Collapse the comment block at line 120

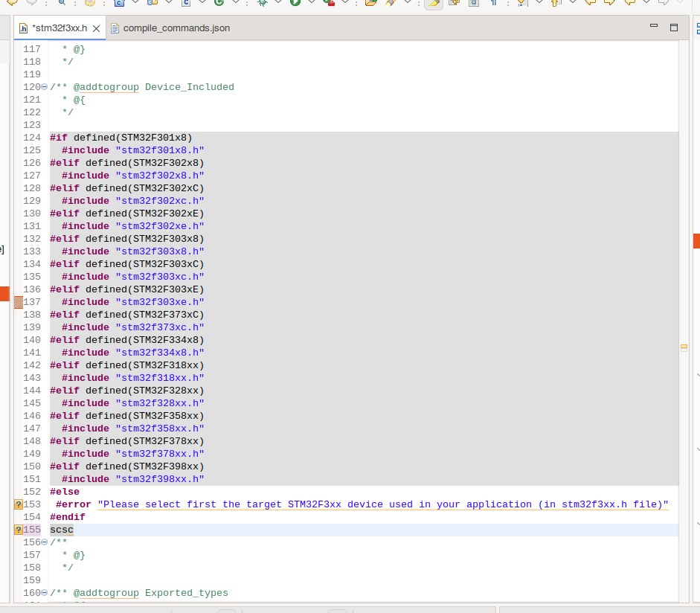[44, 87]
